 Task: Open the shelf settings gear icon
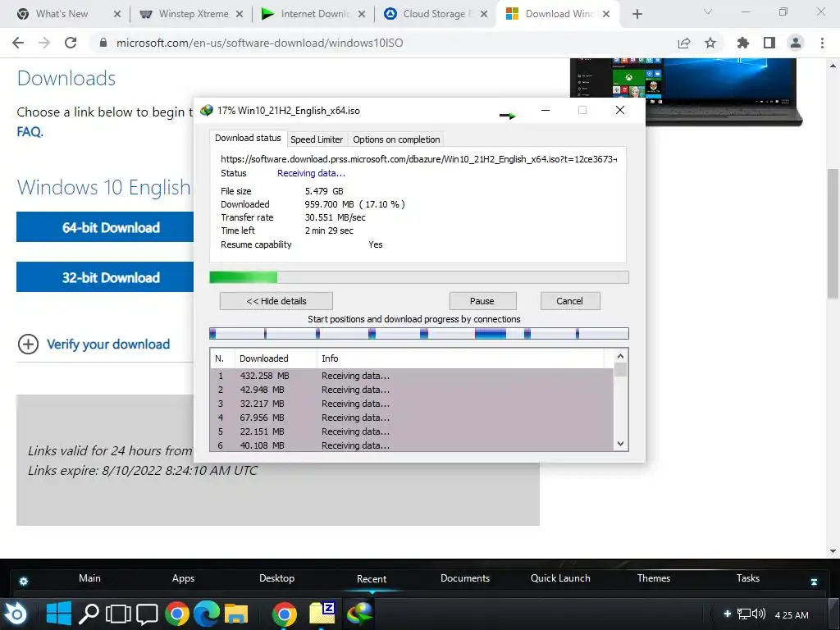24,581
